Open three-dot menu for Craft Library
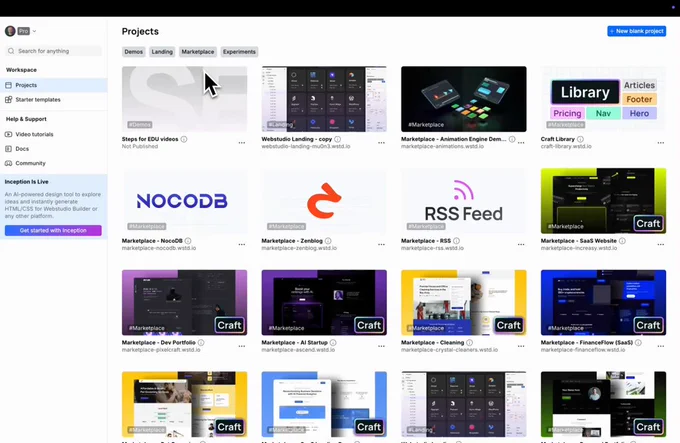 [660, 143]
